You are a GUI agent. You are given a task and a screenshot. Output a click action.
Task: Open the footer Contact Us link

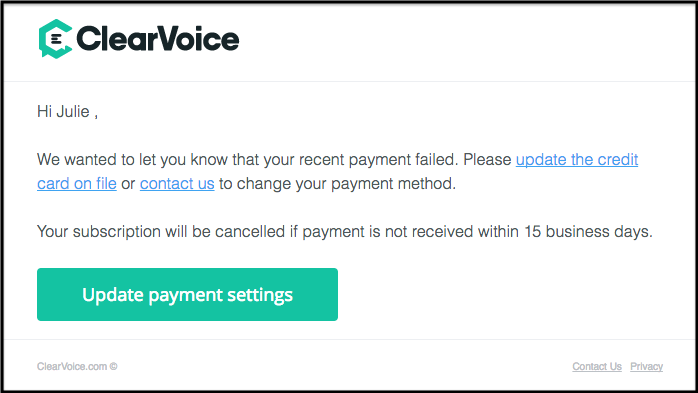(x=597, y=366)
